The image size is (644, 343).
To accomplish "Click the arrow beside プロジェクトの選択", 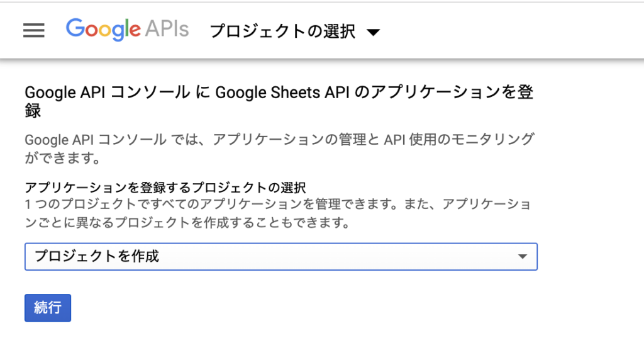I will pos(373,32).
